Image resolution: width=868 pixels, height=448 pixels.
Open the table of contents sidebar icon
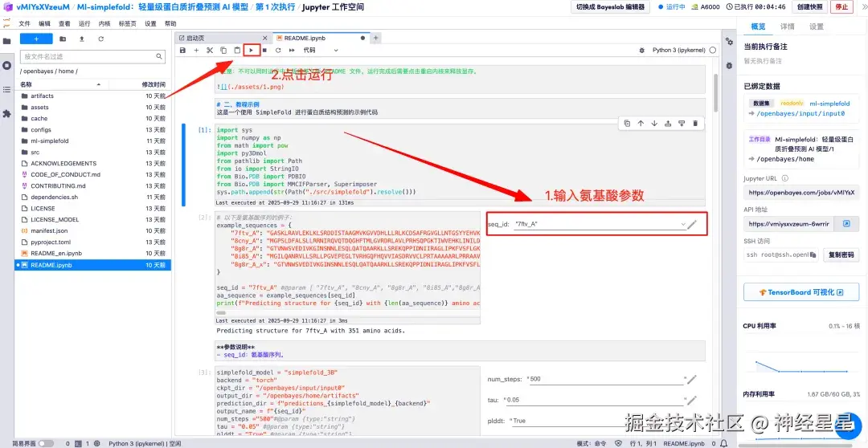tap(6, 90)
